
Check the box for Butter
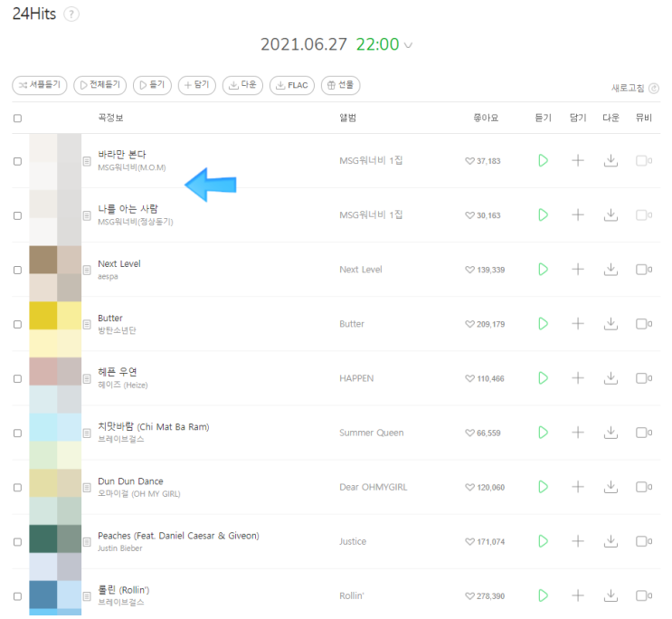coord(17,324)
